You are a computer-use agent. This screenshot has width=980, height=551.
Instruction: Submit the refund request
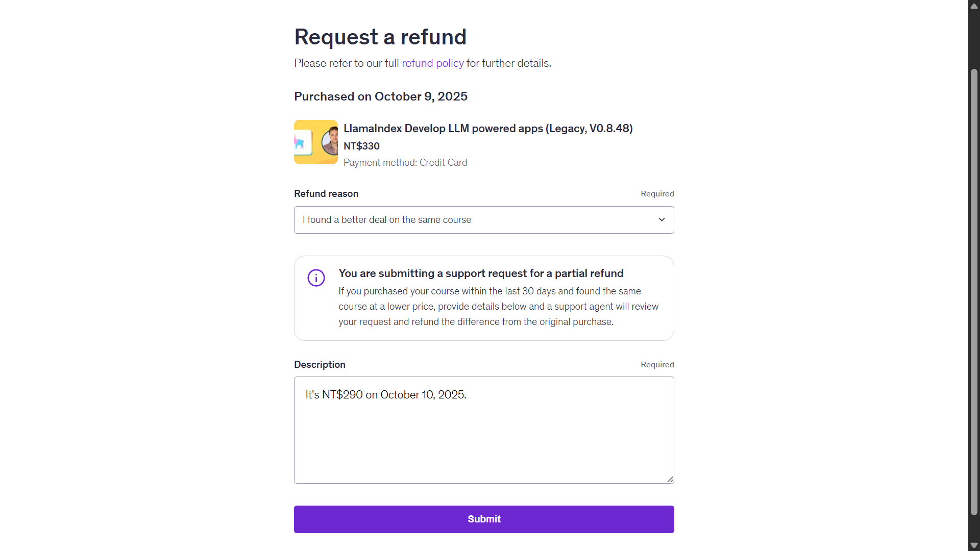tap(483, 519)
